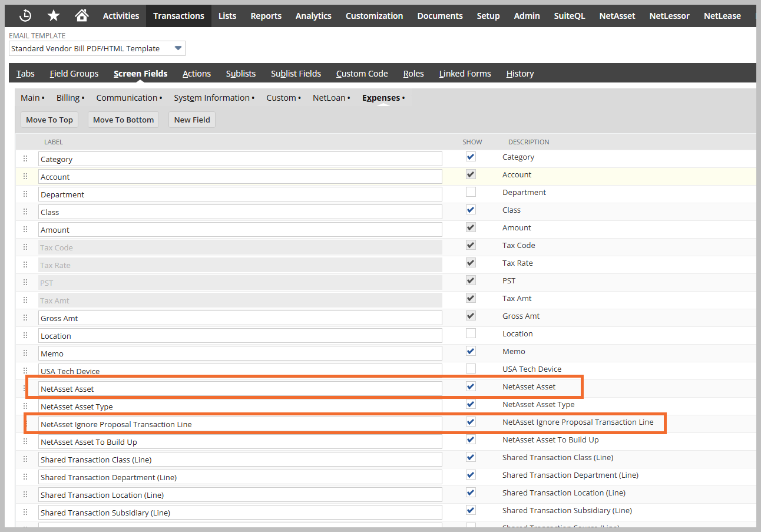This screenshot has width=761, height=532.
Task: Click the Tax Code description text
Action: tap(519, 245)
